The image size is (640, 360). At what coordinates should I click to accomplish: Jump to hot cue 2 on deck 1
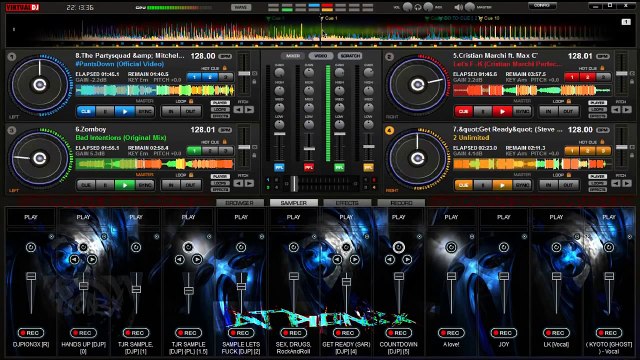(210, 76)
